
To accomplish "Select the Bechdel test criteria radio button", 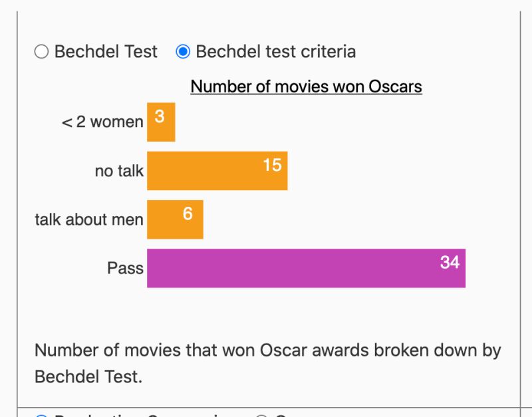I will point(183,52).
